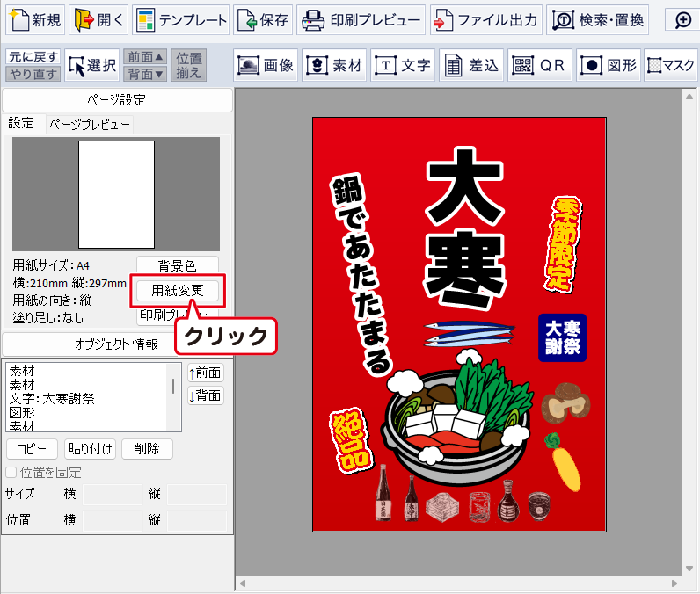Click the 用紙変更 button

[x=178, y=290]
